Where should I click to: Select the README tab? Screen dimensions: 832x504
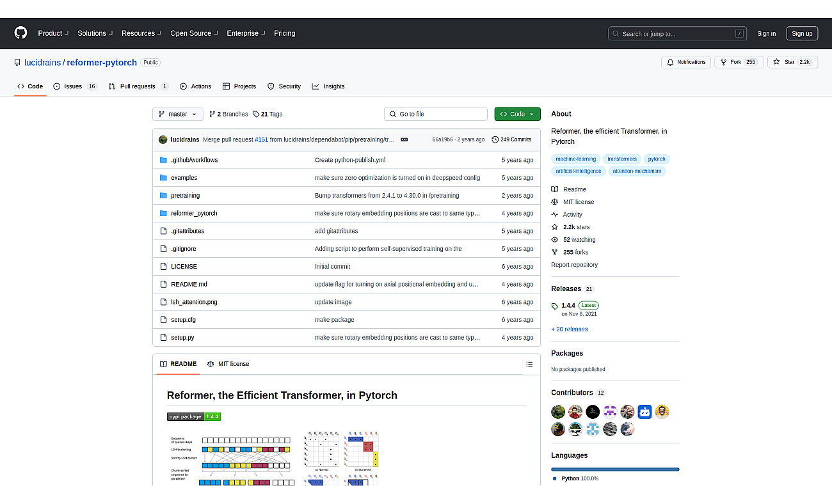tap(178, 364)
